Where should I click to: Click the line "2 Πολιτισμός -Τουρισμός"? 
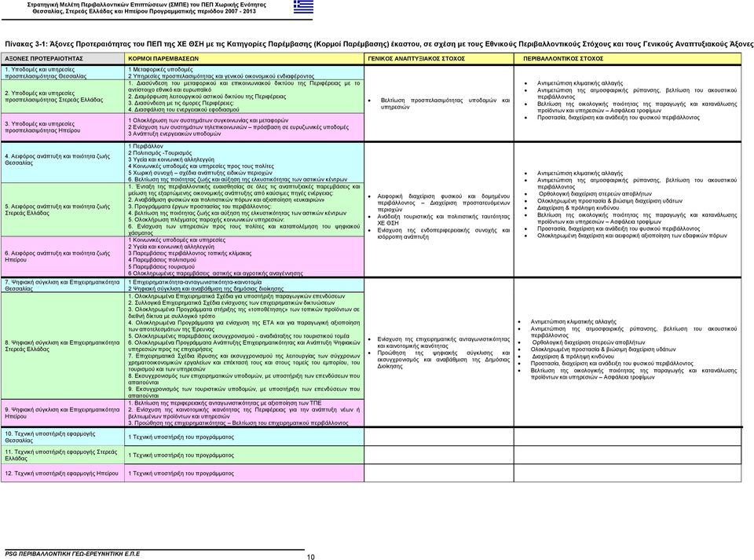point(159,153)
